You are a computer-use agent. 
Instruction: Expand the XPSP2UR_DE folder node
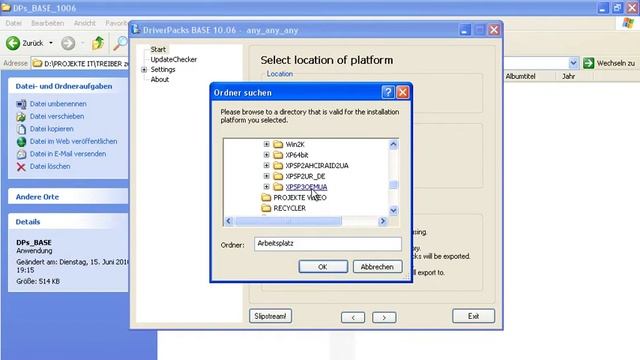[x=267, y=176]
